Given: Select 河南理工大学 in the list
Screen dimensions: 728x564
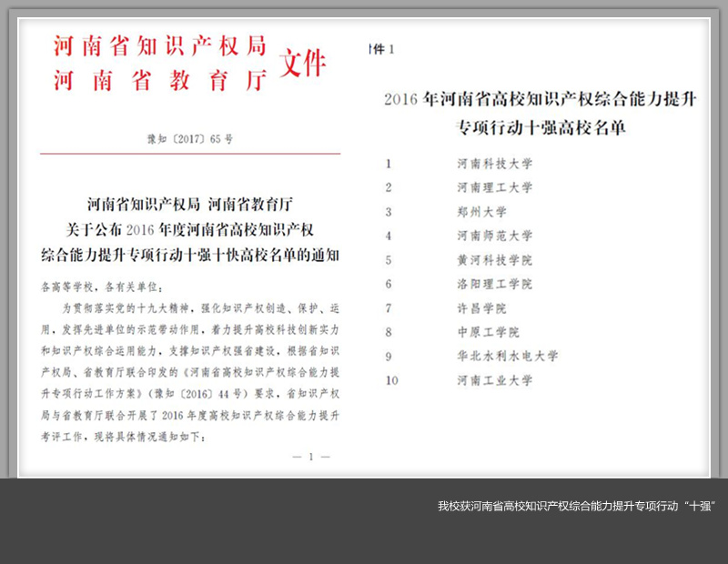Looking at the screenshot, I should coord(494,187).
